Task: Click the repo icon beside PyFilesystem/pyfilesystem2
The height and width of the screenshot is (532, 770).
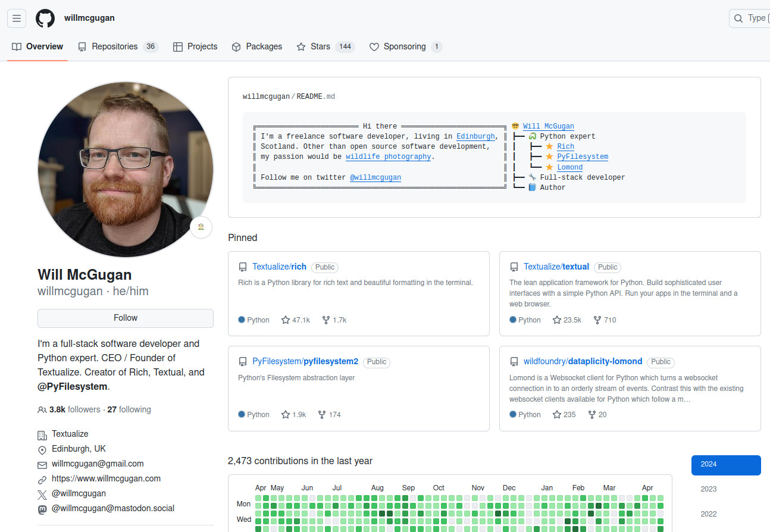Action: tap(243, 362)
